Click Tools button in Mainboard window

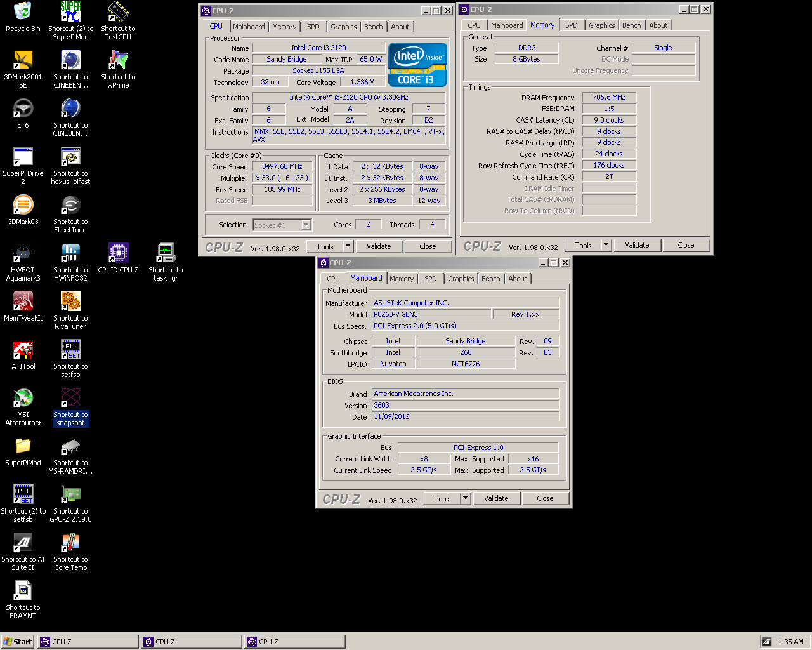click(442, 498)
